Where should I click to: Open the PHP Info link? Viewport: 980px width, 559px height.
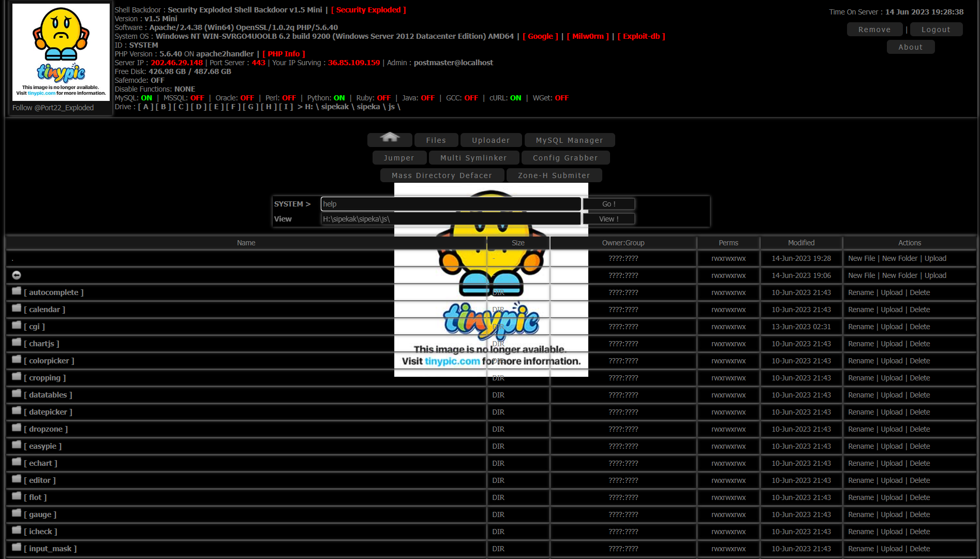pos(284,54)
